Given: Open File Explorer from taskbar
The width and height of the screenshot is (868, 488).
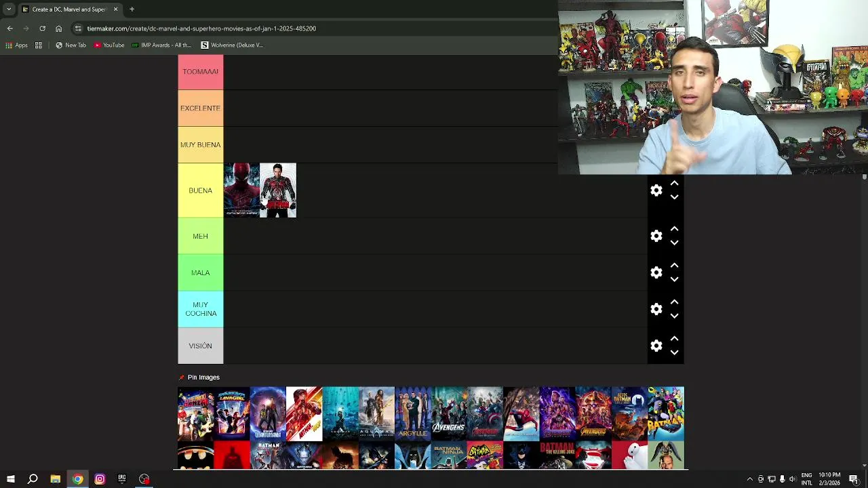Looking at the screenshot, I should point(55,479).
